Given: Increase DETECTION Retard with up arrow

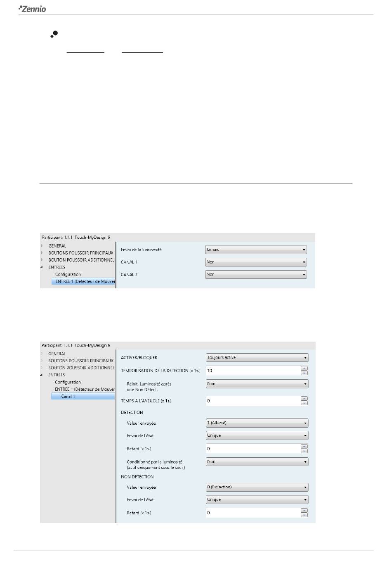Looking at the screenshot, I should point(305,447).
